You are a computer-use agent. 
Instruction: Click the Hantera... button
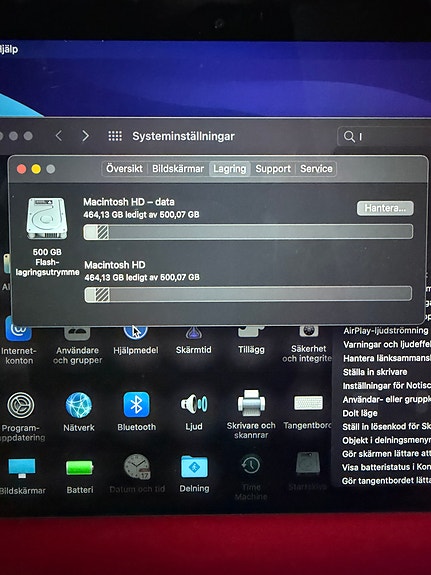(x=385, y=208)
